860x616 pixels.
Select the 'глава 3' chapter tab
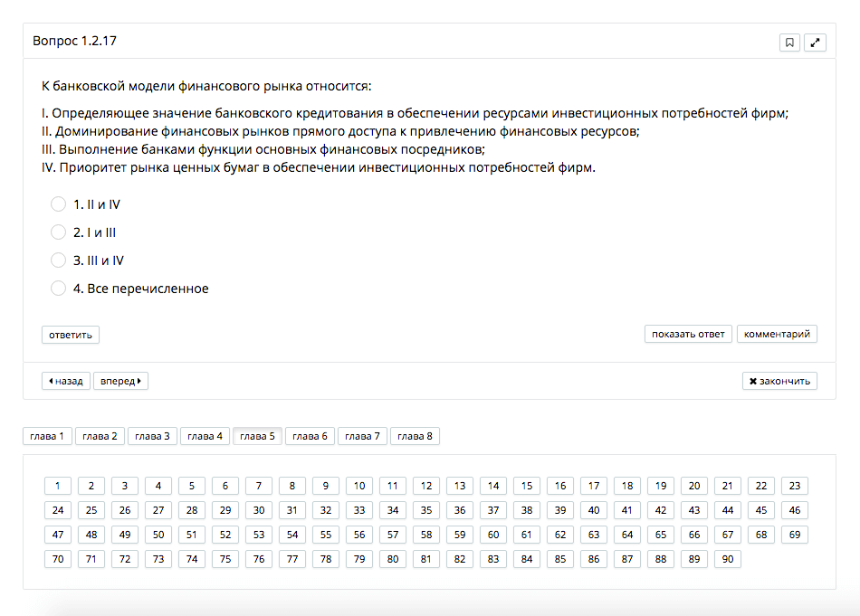[152, 436]
